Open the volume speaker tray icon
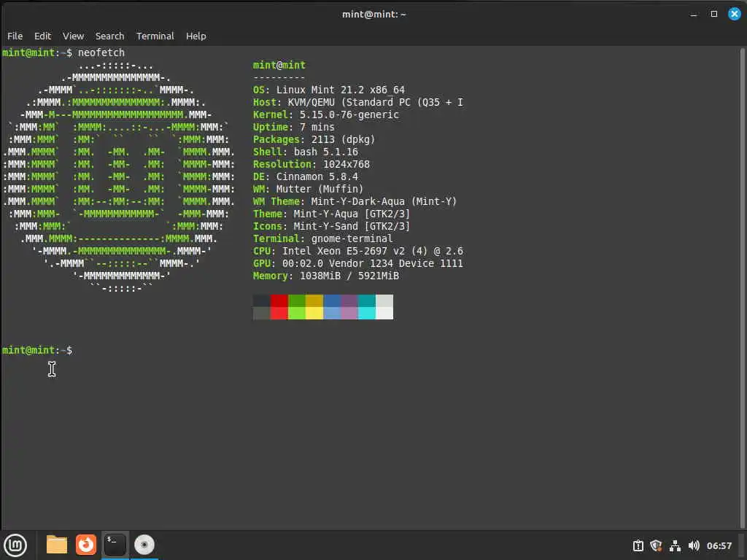This screenshot has width=747, height=560. (694, 545)
